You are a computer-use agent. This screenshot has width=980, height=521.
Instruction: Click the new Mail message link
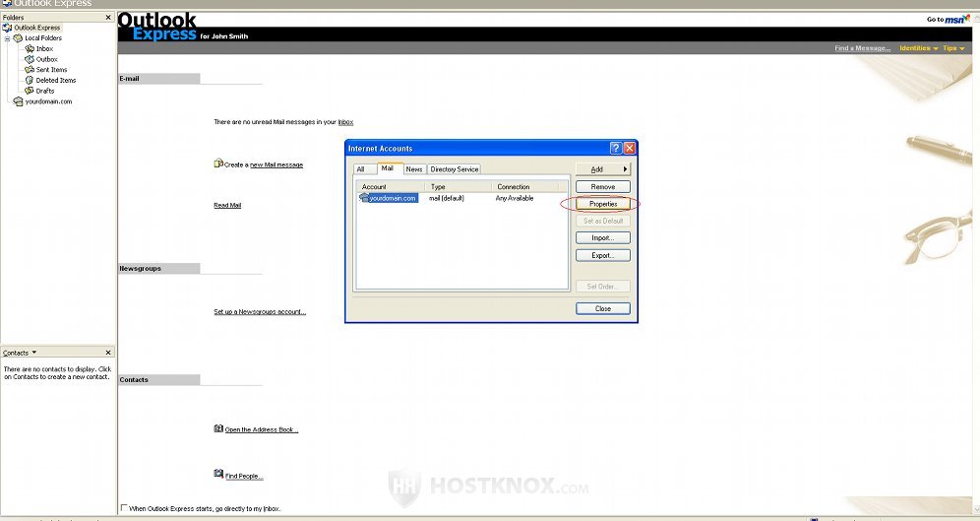point(276,165)
